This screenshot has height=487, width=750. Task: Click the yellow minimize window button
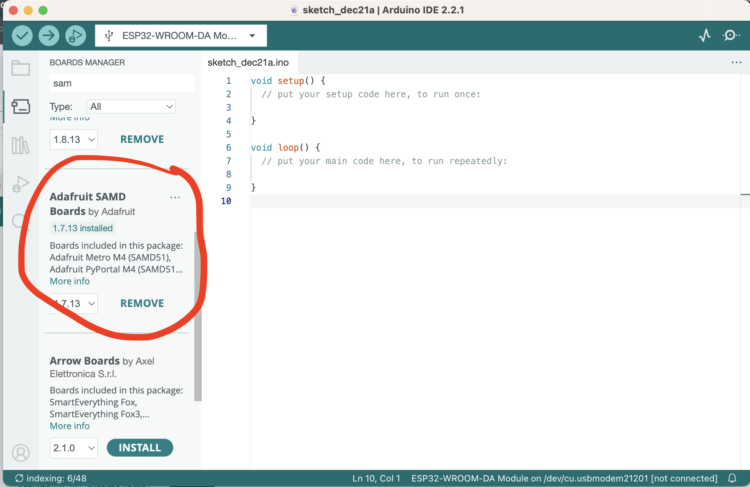tap(28, 10)
